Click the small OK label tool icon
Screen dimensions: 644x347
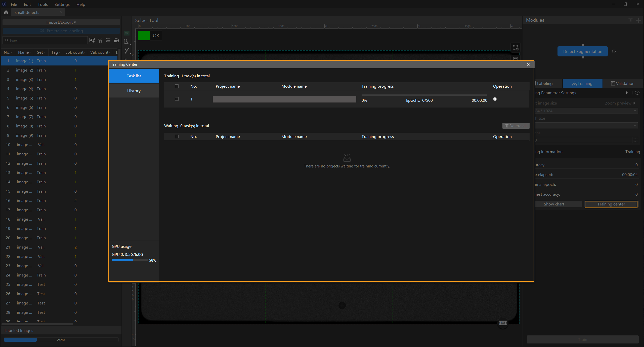127,33
